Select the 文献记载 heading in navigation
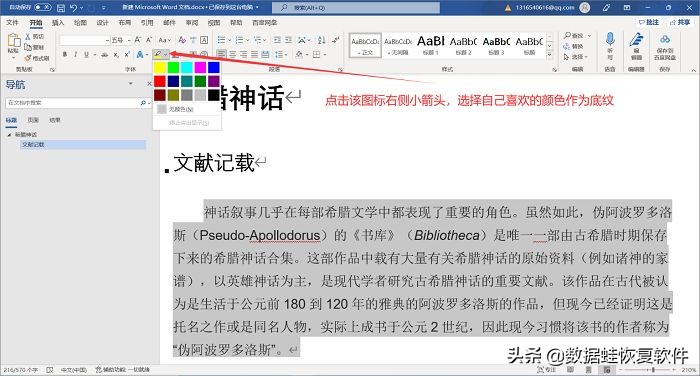Screen dimensions: 700x376 pos(83,145)
